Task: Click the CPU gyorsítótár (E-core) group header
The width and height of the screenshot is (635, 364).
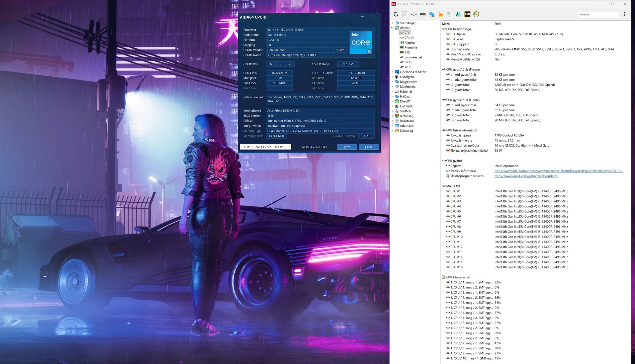Action: [463, 100]
